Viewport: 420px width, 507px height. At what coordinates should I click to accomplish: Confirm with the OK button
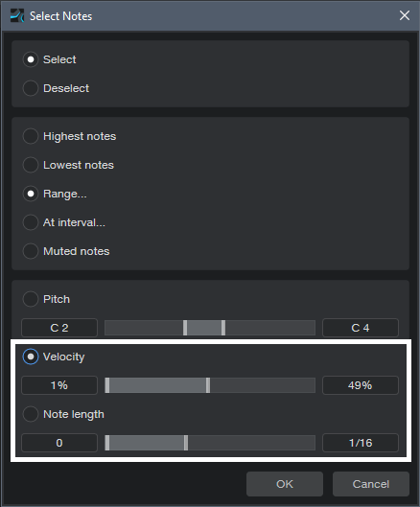point(285,484)
